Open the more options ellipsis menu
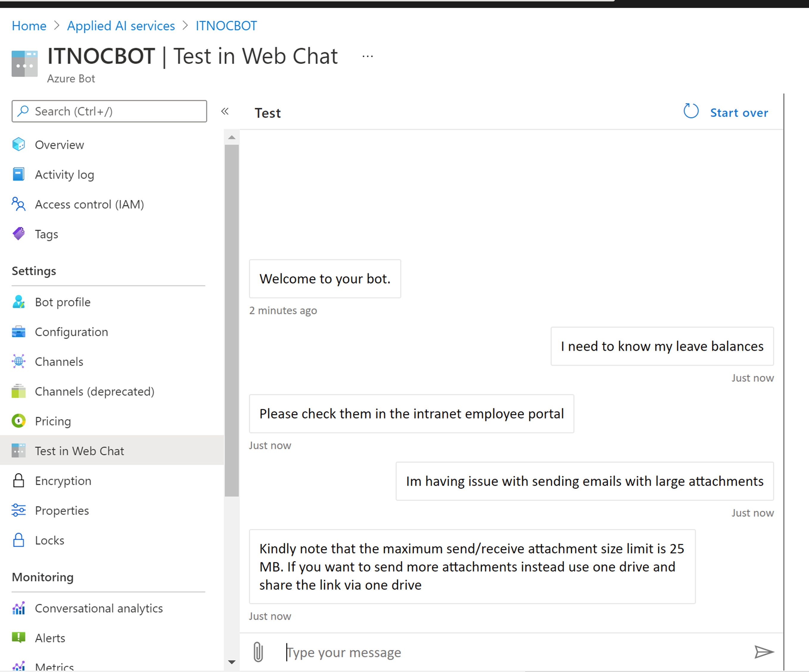The height and width of the screenshot is (672, 809). [x=368, y=57]
